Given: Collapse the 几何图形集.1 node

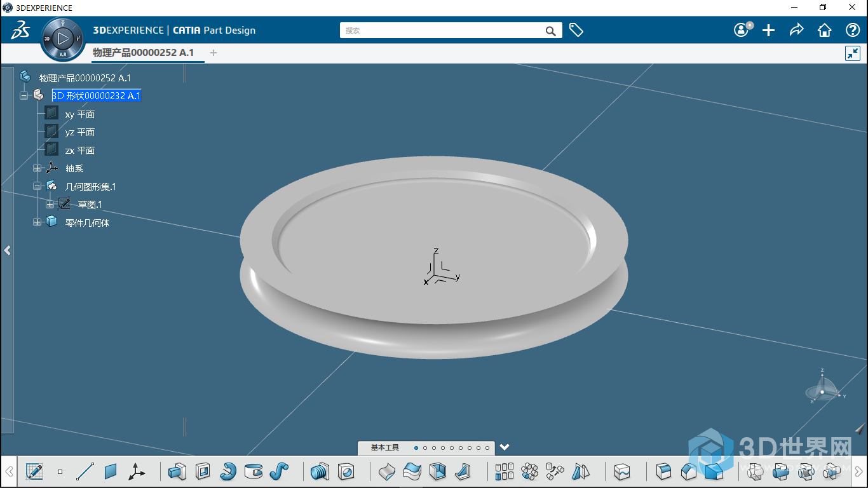Looking at the screenshot, I should [x=37, y=186].
